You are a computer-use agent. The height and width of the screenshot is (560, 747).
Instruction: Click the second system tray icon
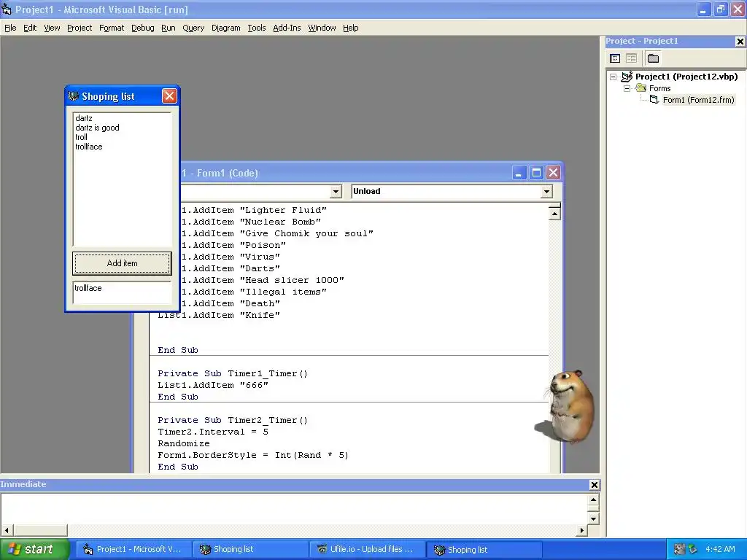click(x=693, y=549)
